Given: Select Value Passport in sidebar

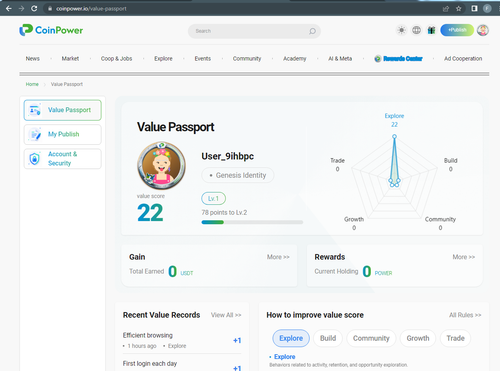Looking at the screenshot, I should tap(63, 110).
